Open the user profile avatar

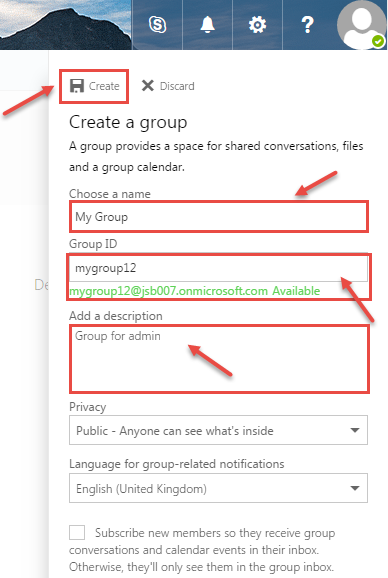point(362,25)
